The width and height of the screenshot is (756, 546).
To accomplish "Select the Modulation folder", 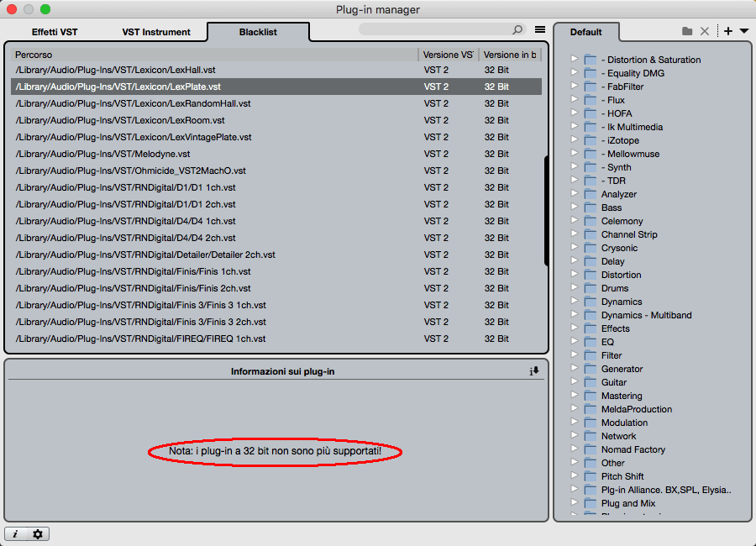I will click(x=624, y=423).
